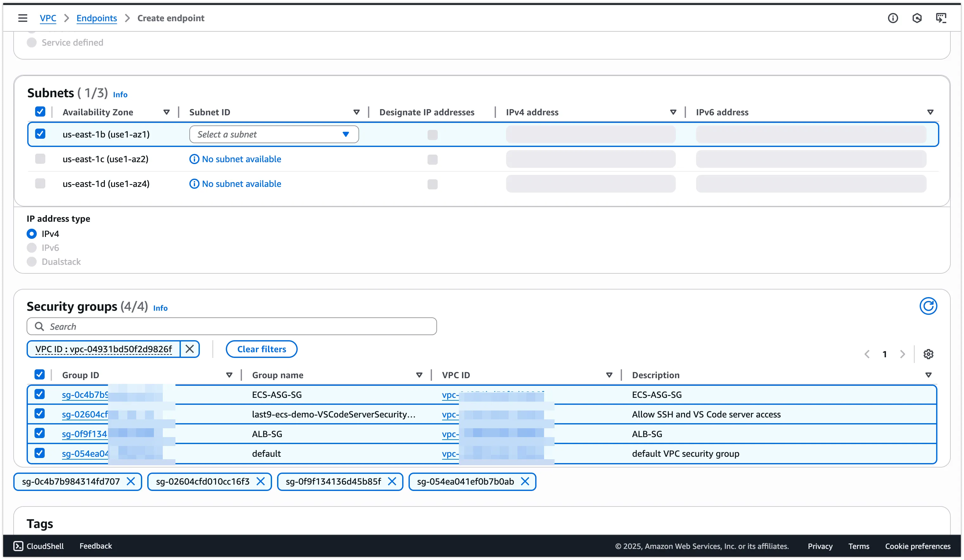Open Info link next to Subnets

pos(120,94)
